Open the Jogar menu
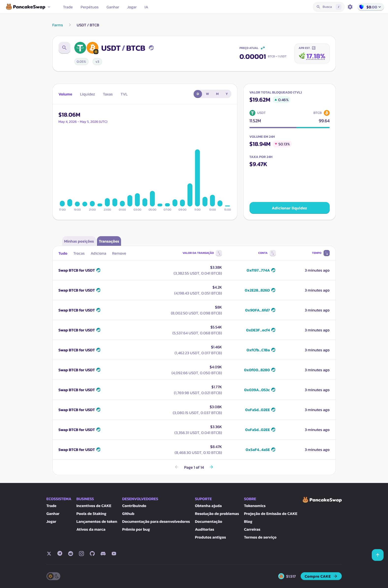Screen dimensions: 388x588 [x=132, y=7]
